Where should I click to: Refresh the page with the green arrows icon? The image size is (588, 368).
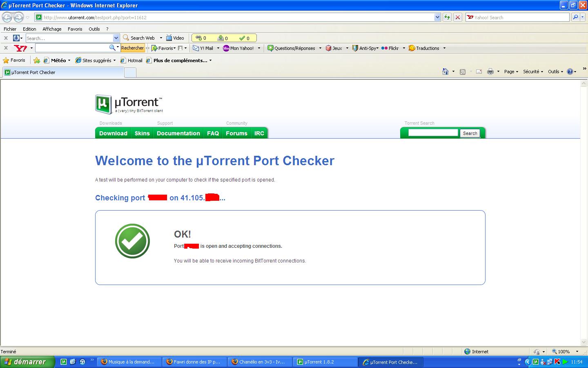click(447, 17)
